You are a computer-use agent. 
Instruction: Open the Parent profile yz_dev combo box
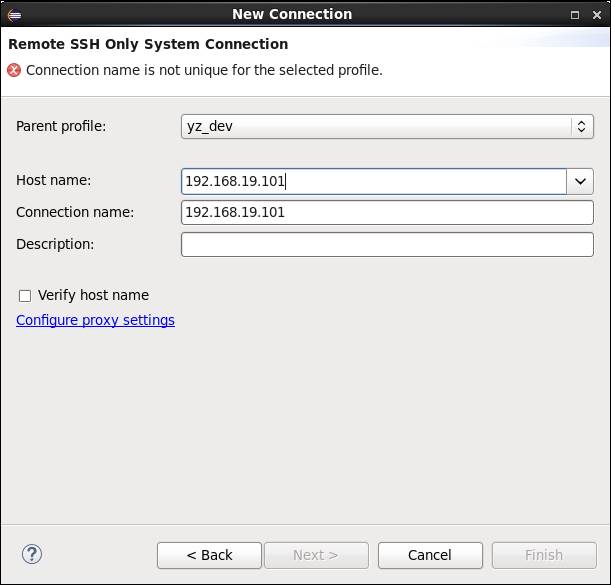coord(387,126)
